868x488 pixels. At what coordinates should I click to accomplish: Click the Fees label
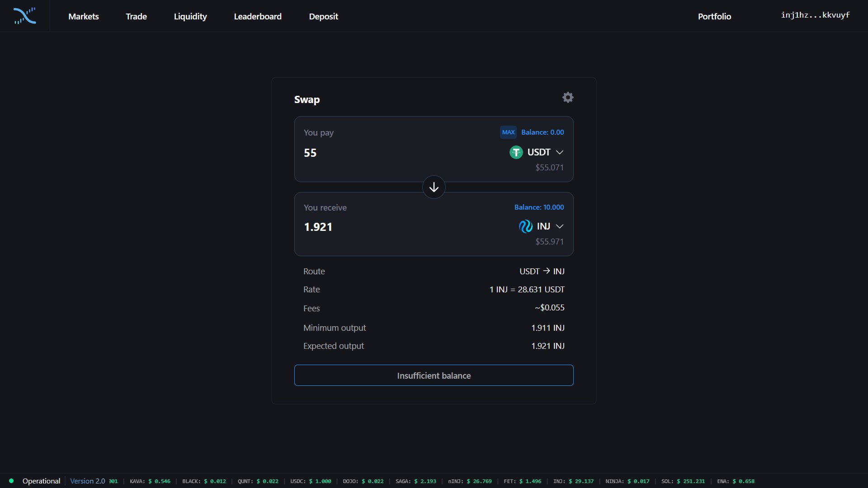click(x=311, y=309)
